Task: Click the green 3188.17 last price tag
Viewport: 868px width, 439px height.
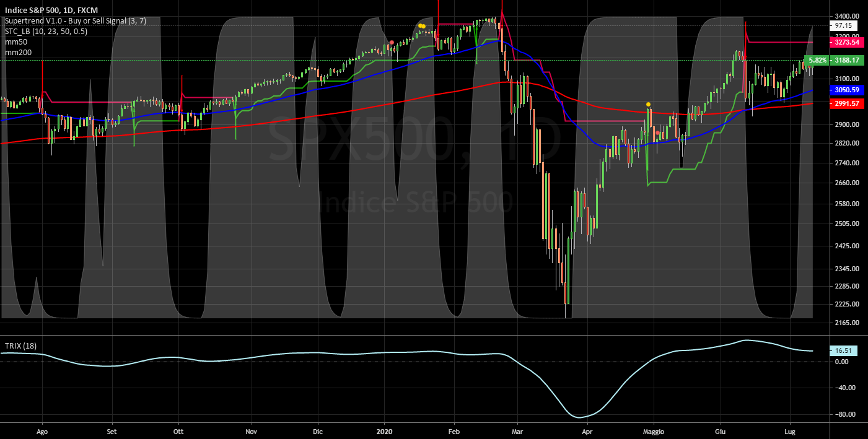Action: click(x=846, y=60)
